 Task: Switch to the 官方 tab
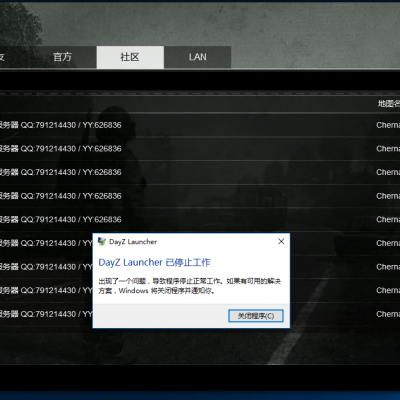[62, 57]
